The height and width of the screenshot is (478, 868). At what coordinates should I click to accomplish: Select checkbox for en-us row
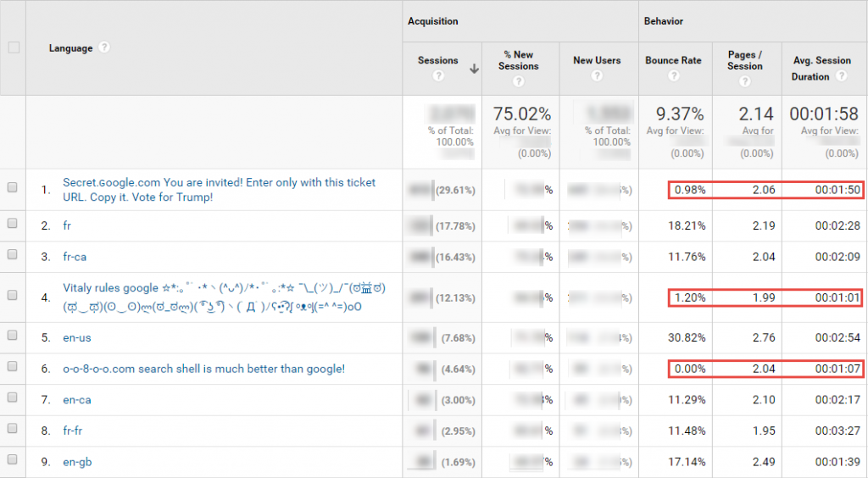tap(13, 337)
